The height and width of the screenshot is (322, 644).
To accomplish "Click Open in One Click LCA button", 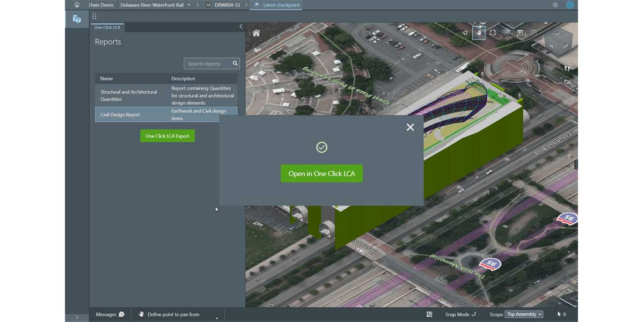I will click(x=321, y=174).
